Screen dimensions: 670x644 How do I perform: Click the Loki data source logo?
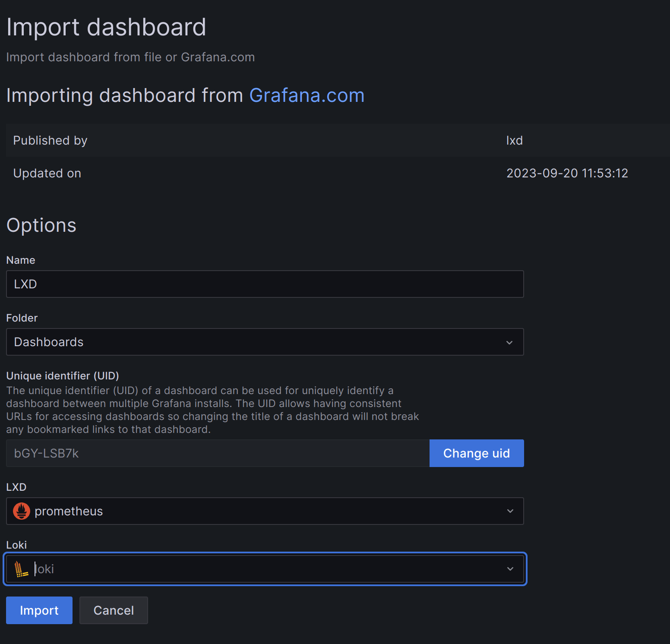21,569
